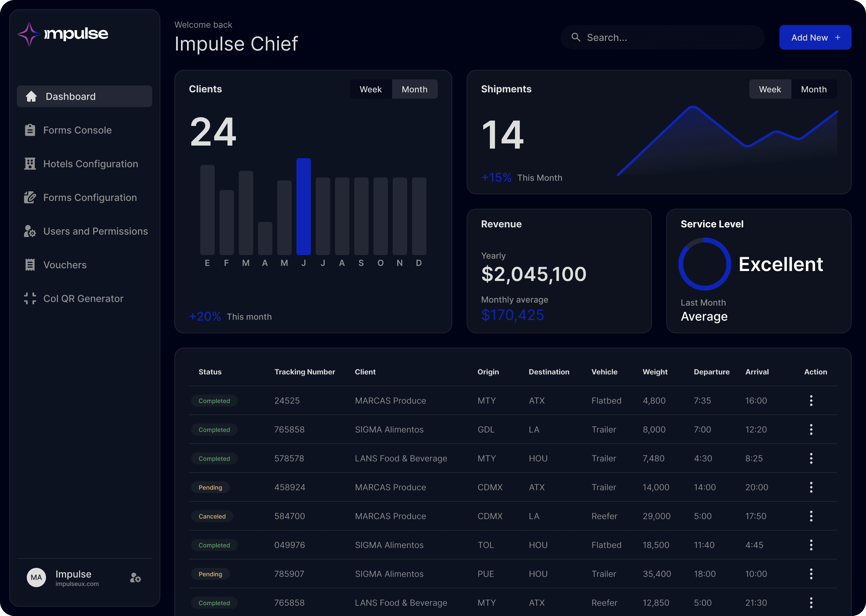Viewport: 866px width, 616px height.
Task: Open action menu for tracking 24525
Action: click(x=811, y=401)
